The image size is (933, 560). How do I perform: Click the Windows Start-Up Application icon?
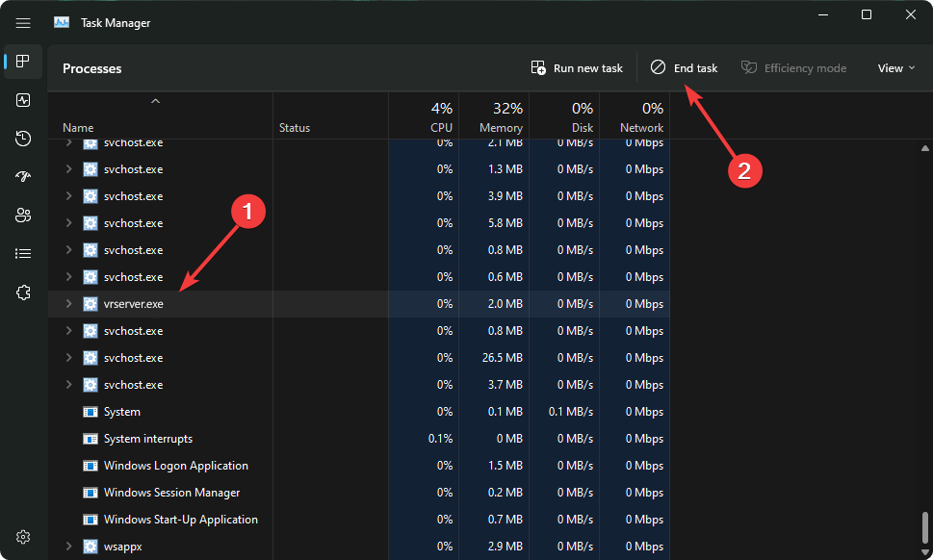click(90, 520)
